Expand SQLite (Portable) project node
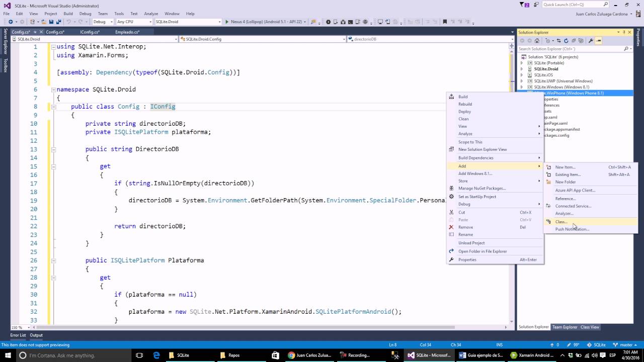Screen dimensions: 644x362 pos(522,63)
